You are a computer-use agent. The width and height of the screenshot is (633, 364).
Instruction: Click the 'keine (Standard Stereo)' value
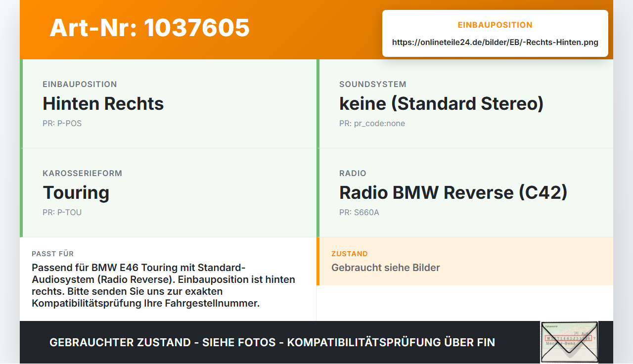[442, 103]
